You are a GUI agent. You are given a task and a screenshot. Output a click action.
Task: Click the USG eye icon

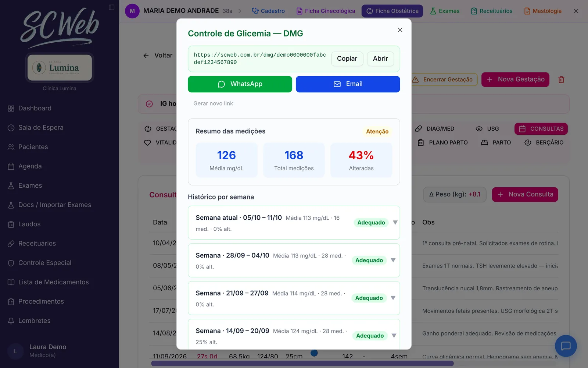479,129
